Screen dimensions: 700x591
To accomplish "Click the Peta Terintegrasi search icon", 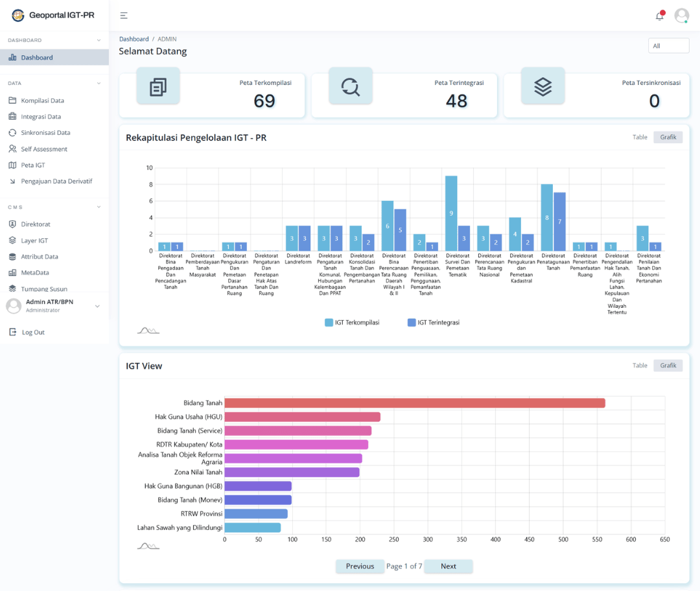I will pos(350,86).
